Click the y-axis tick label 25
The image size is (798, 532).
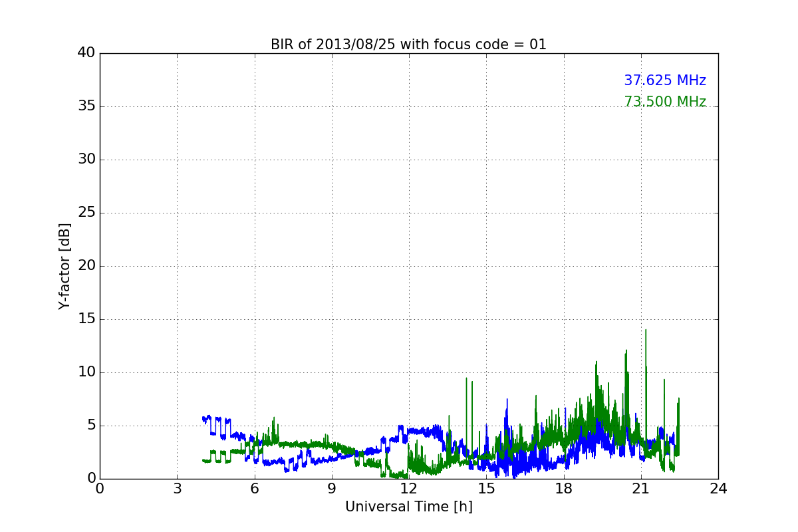pos(86,213)
